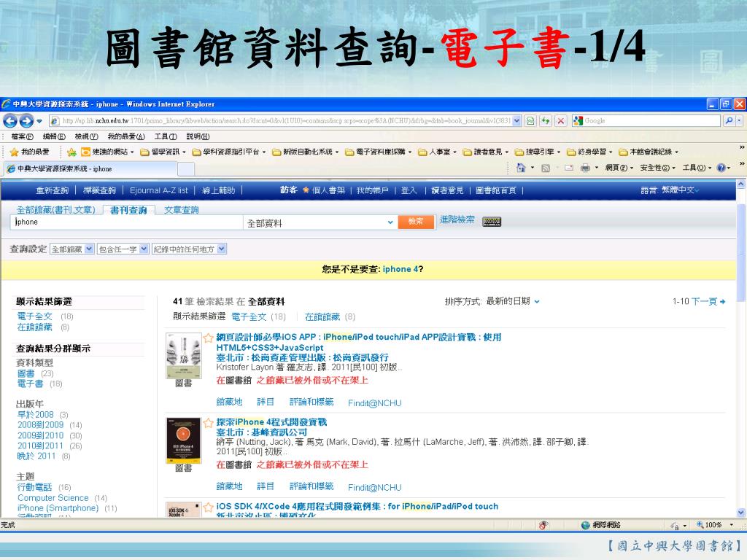Open the 全部館藏 search setting dropdown
Image resolution: width=747 pixels, height=560 pixels.
(x=71, y=249)
